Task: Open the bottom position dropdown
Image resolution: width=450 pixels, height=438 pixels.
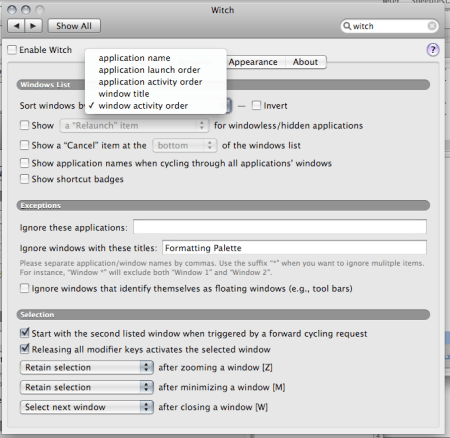Action: click(x=185, y=145)
